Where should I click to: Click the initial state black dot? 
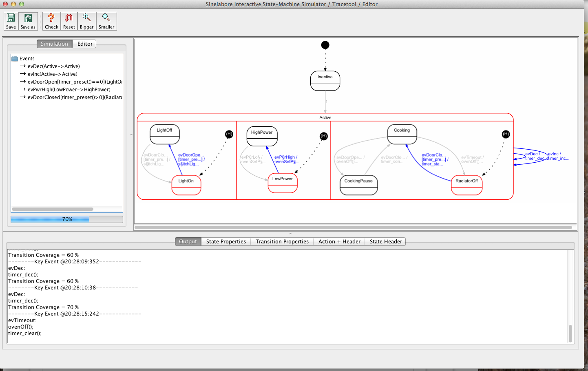[x=325, y=45]
